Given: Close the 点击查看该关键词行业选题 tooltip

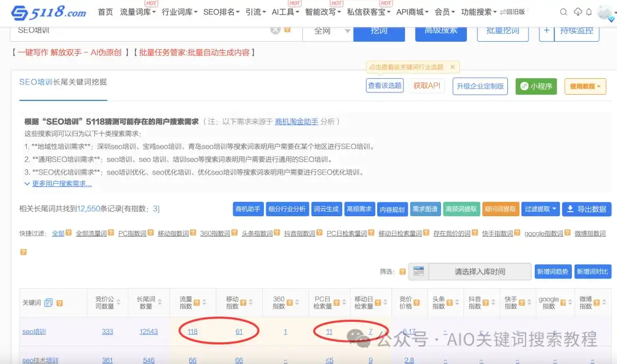Looking at the screenshot, I should tap(452, 67).
